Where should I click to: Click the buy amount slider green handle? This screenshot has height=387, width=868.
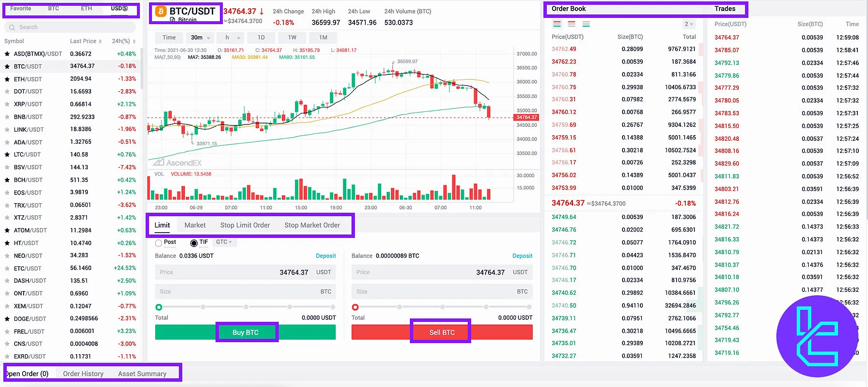(x=159, y=307)
